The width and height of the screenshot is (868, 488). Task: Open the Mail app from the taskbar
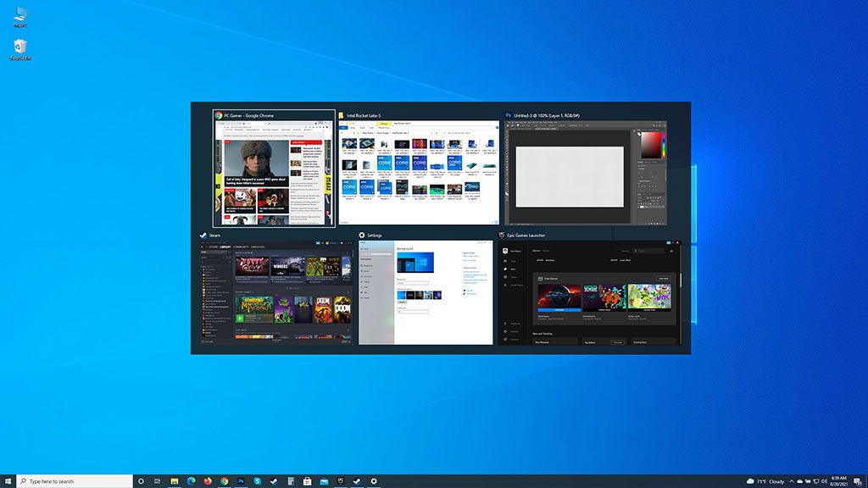pyautogui.click(x=322, y=480)
